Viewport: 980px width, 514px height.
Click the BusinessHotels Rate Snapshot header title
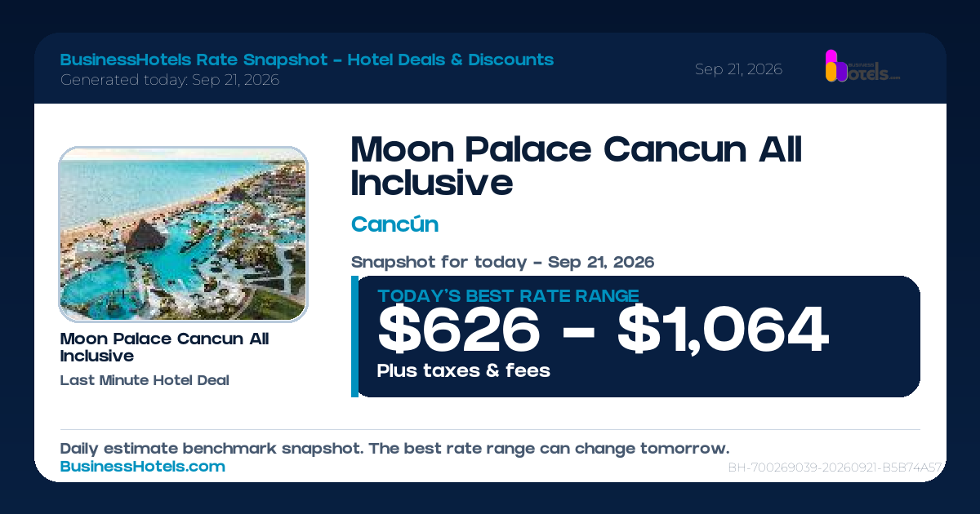(x=307, y=60)
